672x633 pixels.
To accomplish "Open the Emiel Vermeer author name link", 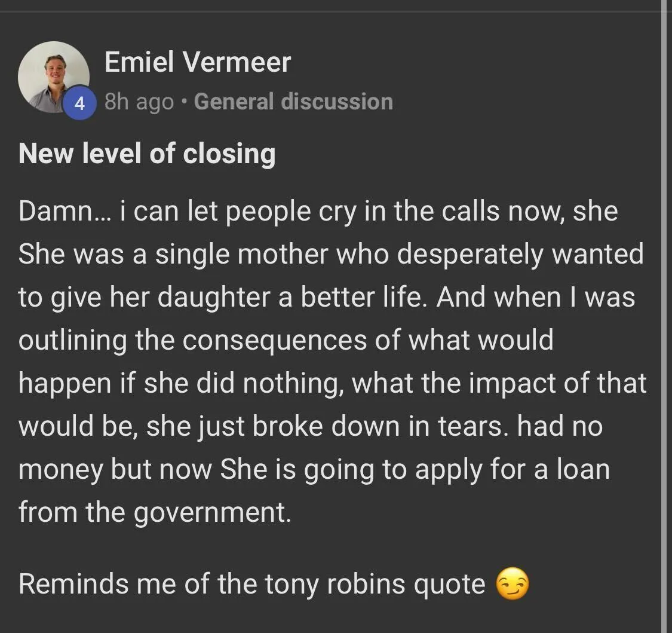I will coord(198,62).
